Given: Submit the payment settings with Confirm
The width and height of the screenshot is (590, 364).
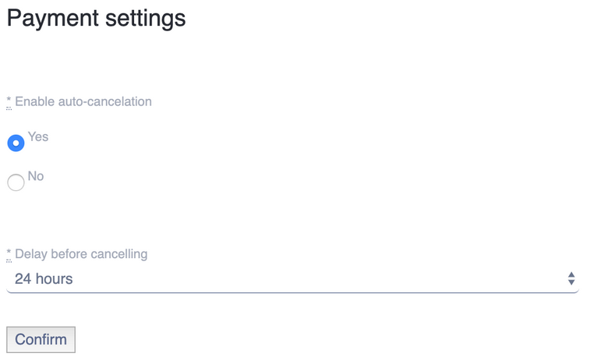Looking at the screenshot, I should point(41,340).
